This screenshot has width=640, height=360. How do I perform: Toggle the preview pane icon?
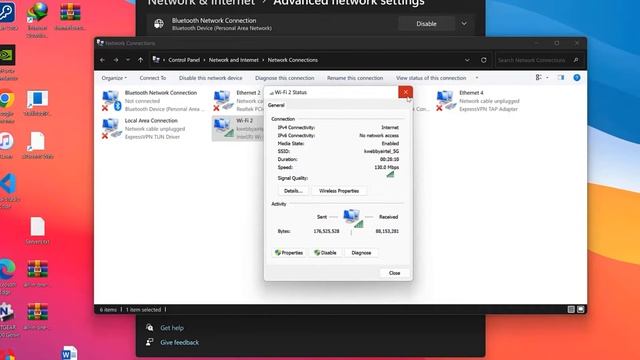tap(561, 77)
